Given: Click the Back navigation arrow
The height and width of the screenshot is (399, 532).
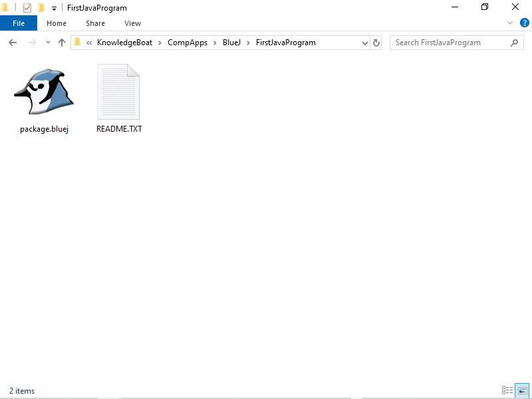Looking at the screenshot, I should [13, 43].
